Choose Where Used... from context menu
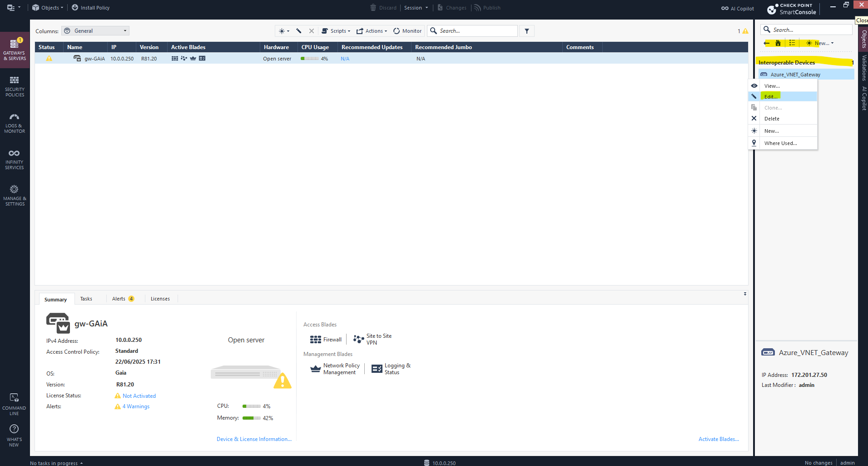The height and width of the screenshot is (466, 868). click(x=783, y=143)
